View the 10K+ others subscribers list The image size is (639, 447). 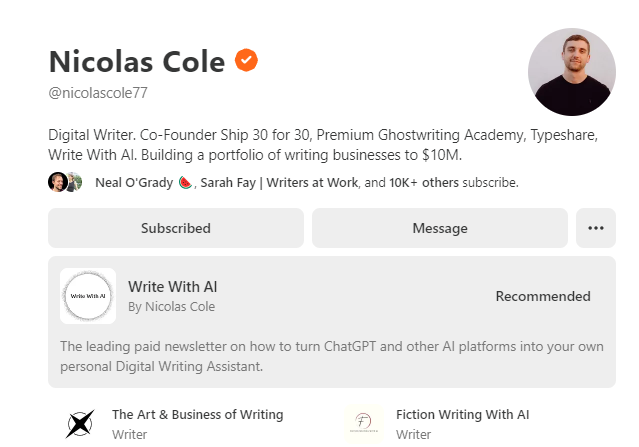point(424,183)
